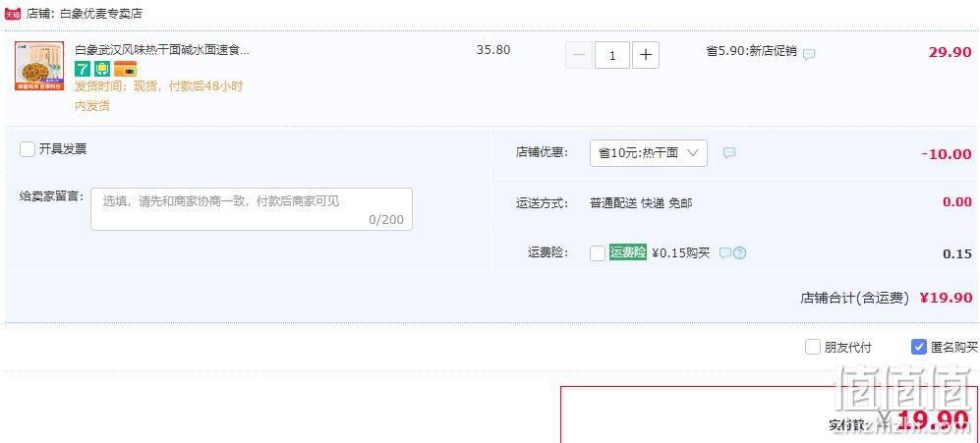Image resolution: width=980 pixels, height=443 pixels.
Task: Click comment icon beside ¥0.15购买
Action: click(725, 253)
